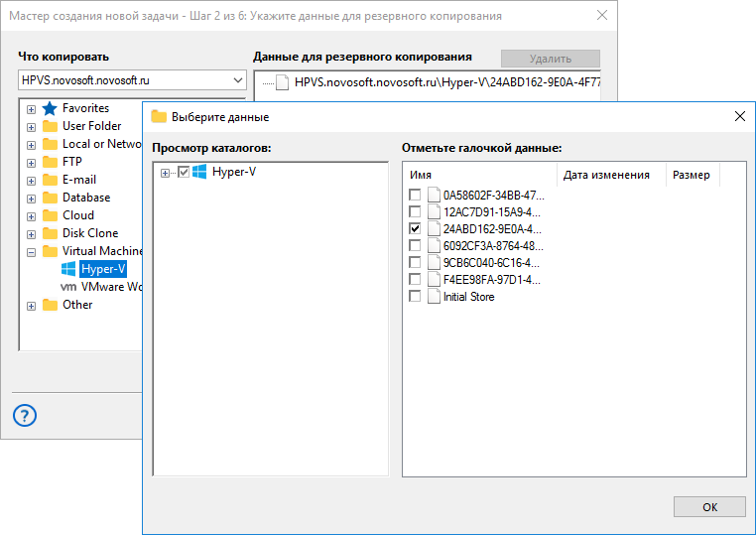Expand Hyper-V node in Просмотр каталогов
This screenshot has height=535, width=756.
(165, 173)
